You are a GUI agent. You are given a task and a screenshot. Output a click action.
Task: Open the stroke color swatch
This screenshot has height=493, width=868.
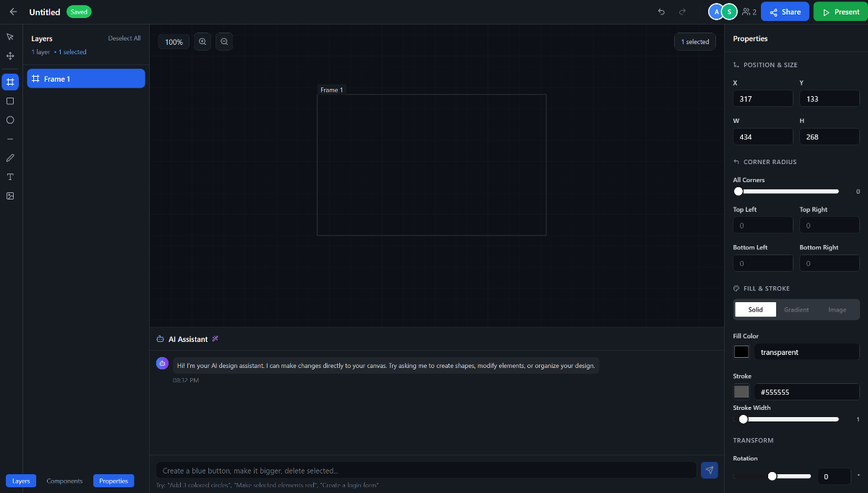[x=741, y=391]
